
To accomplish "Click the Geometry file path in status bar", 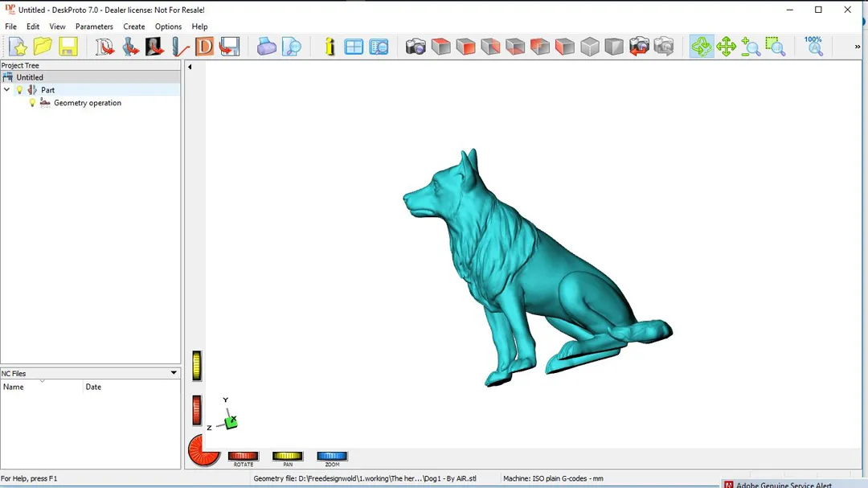I will (x=365, y=478).
